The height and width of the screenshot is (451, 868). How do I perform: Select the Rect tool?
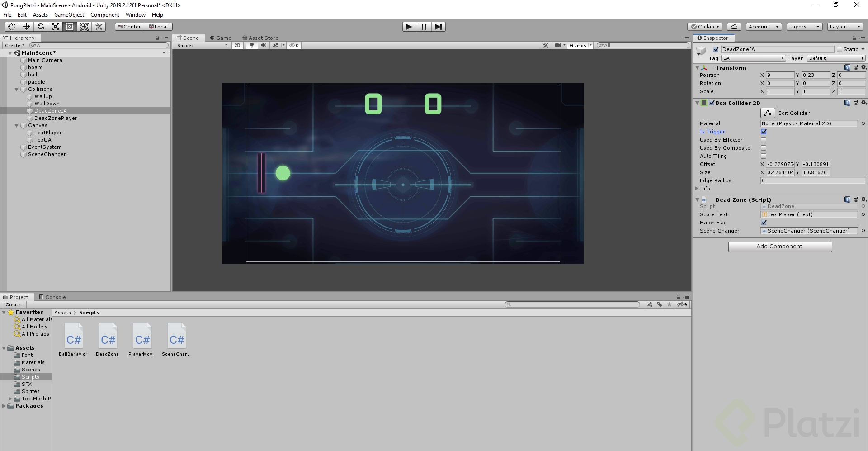[x=69, y=27]
